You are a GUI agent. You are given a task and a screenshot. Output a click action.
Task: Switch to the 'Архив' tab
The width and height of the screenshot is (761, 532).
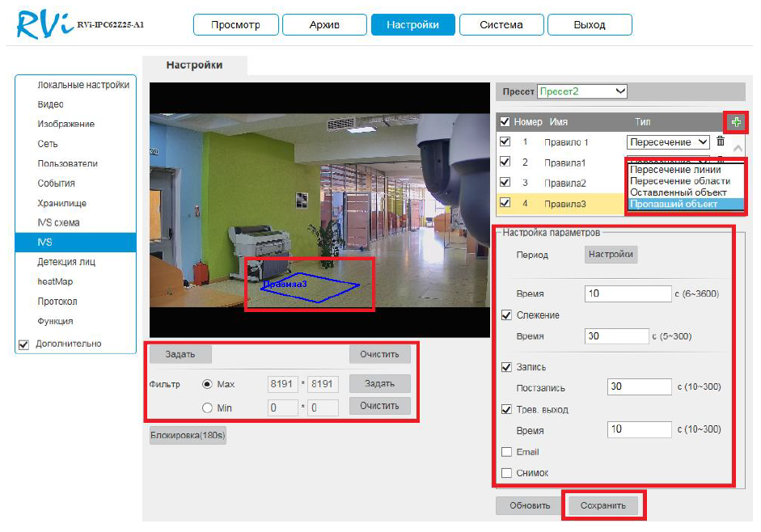[x=324, y=25]
